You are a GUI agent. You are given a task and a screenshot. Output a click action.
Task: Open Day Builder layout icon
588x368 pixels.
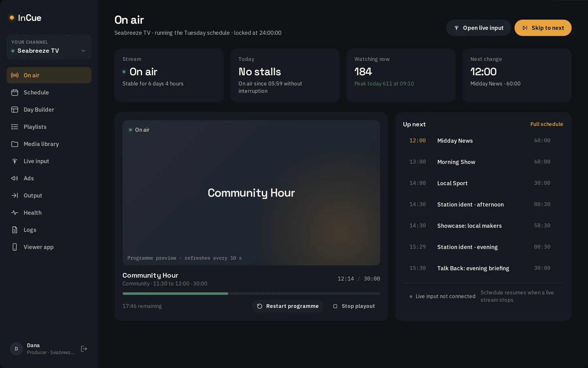(x=15, y=110)
